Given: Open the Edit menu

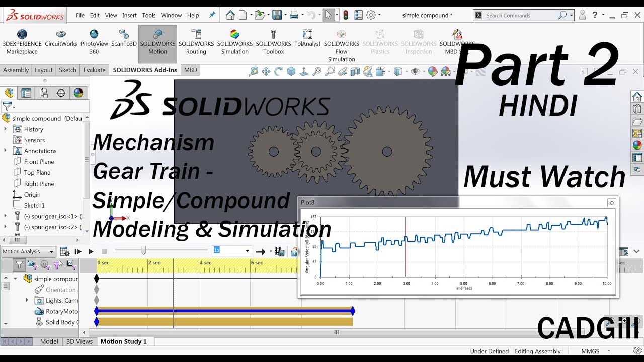Looking at the screenshot, I should [95, 15].
